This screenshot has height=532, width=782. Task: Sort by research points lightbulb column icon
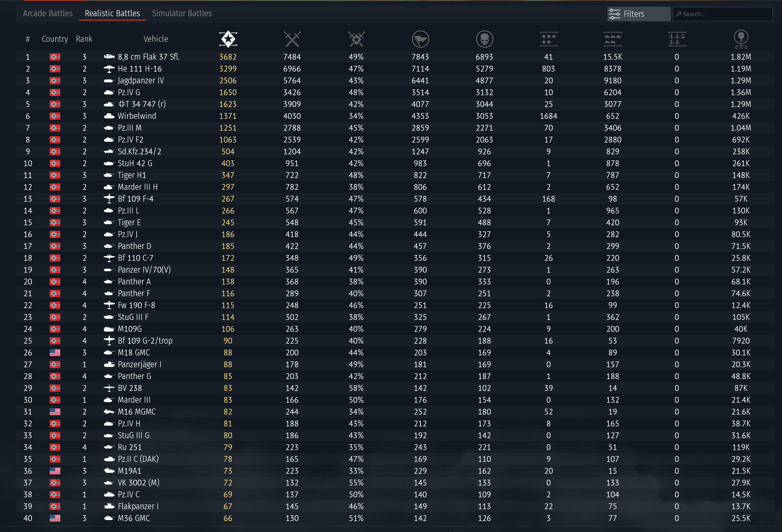click(x=741, y=39)
